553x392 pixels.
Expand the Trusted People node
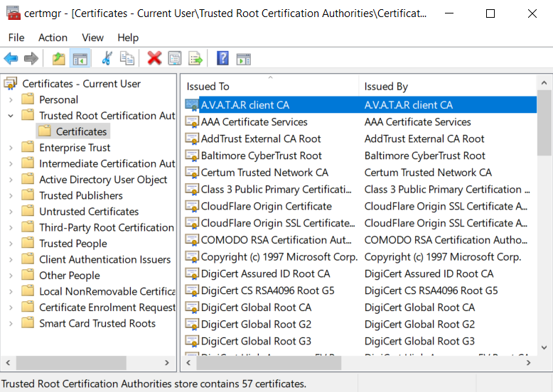tap(11, 244)
